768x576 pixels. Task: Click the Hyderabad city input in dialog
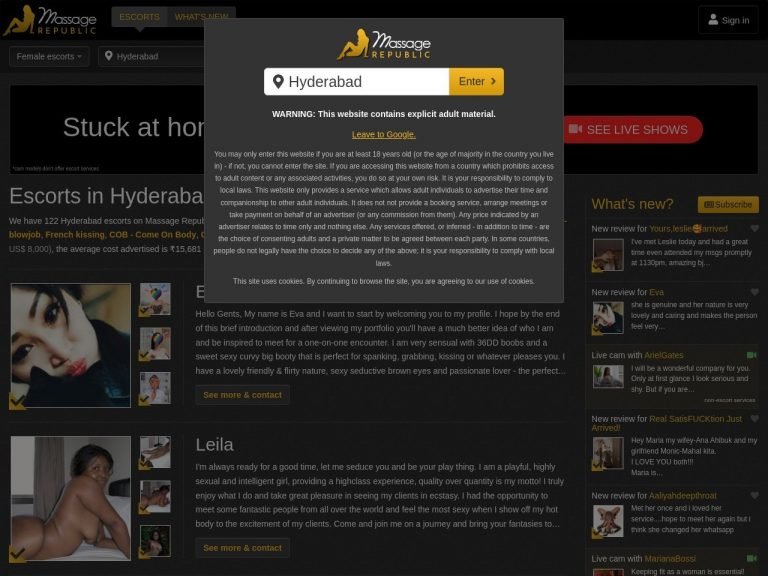[360, 82]
